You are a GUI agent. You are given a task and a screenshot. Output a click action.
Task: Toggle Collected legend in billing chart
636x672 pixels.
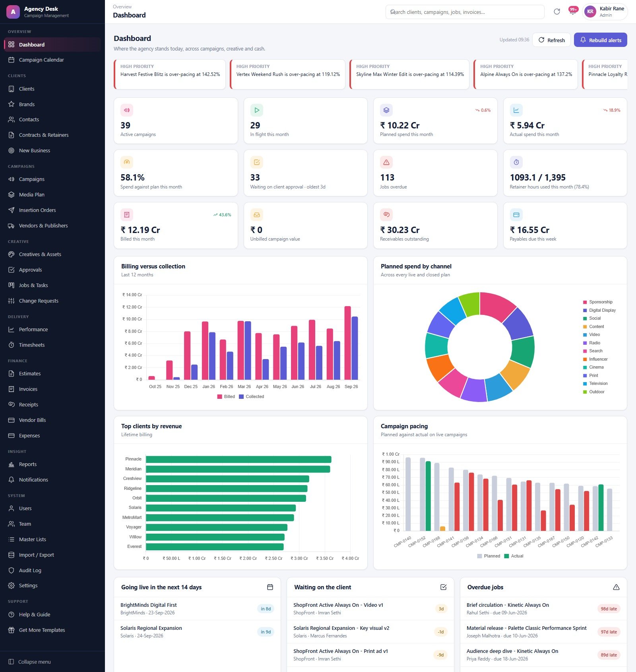tap(251, 397)
